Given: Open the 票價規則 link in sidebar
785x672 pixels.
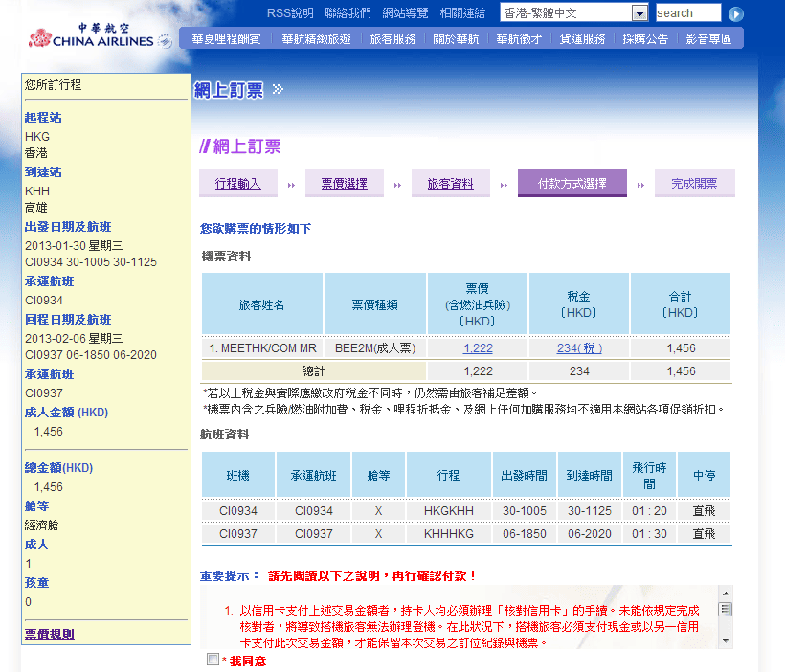Looking at the screenshot, I should [x=49, y=634].
